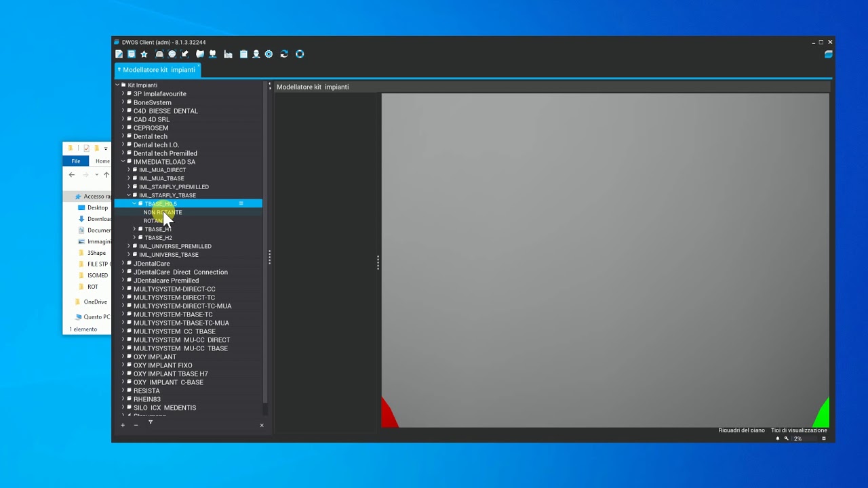
Task: Select BoneSystem kit in tree
Action: coord(152,102)
